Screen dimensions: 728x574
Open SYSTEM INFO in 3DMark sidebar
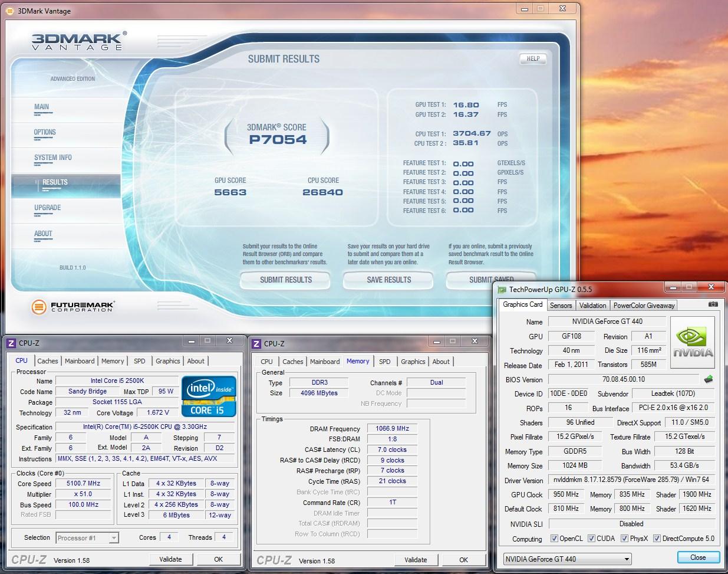pos(53,158)
